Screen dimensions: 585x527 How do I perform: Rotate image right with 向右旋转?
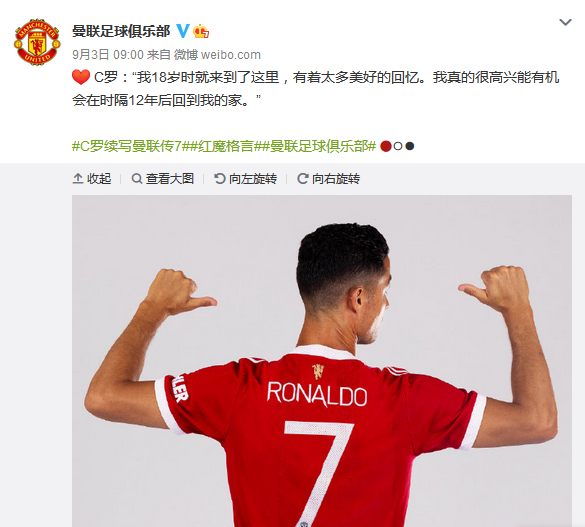[328, 179]
